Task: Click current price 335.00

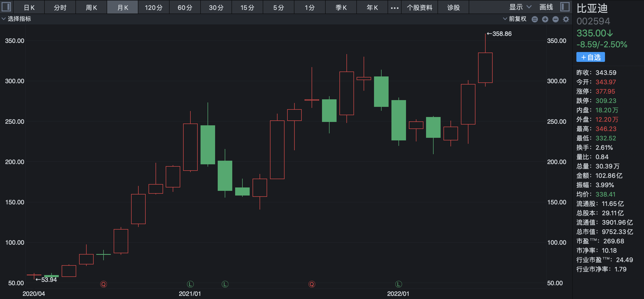Action: [595, 33]
